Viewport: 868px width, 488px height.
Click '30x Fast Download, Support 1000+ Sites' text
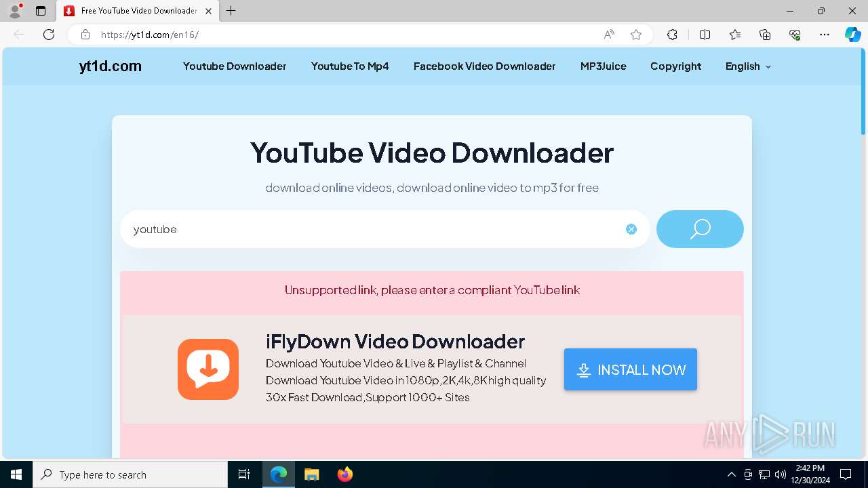tap(368, 397)
